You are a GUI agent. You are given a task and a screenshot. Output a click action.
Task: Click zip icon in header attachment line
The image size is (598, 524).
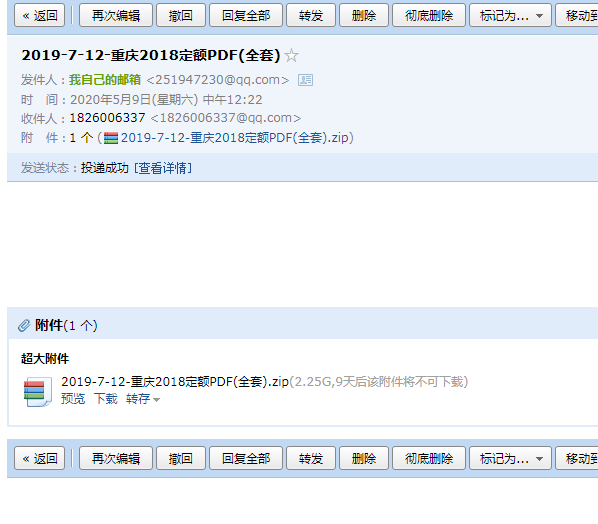(x=111, y=138)
